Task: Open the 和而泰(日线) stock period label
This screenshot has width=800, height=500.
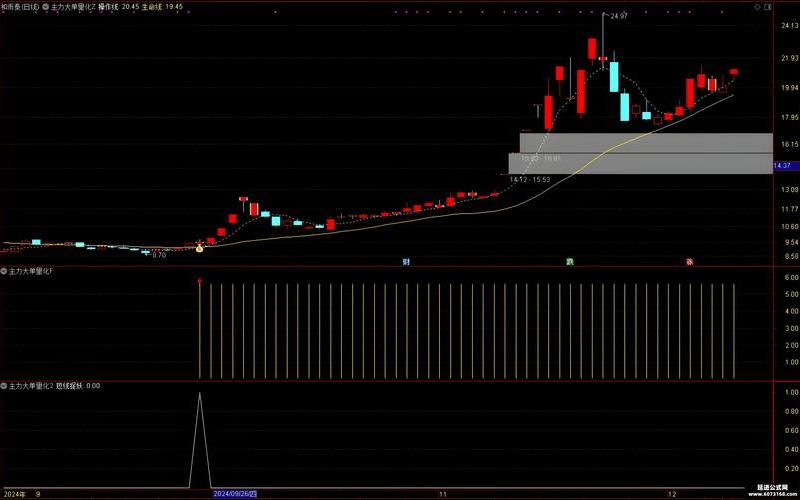Action: 20,6
